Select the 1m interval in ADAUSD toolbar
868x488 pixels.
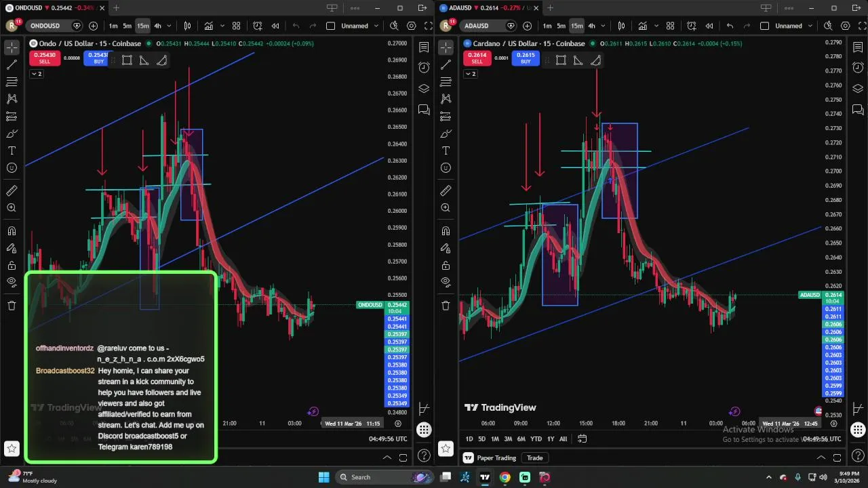click(x=547, y=26)
